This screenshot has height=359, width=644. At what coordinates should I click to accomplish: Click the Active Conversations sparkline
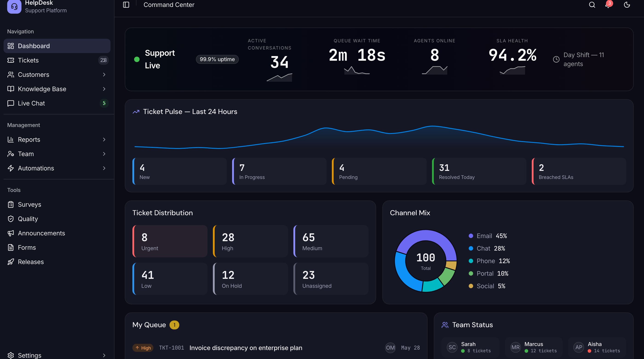click(x=279, y=78)
